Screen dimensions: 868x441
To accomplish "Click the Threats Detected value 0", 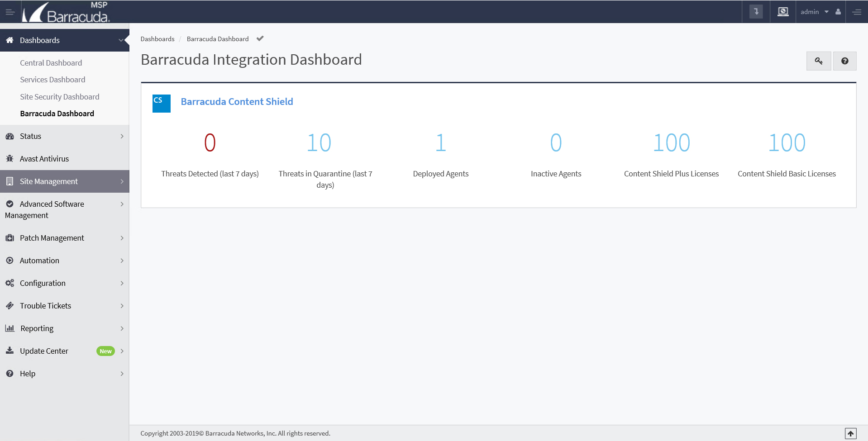I will [x=210, y=142].
